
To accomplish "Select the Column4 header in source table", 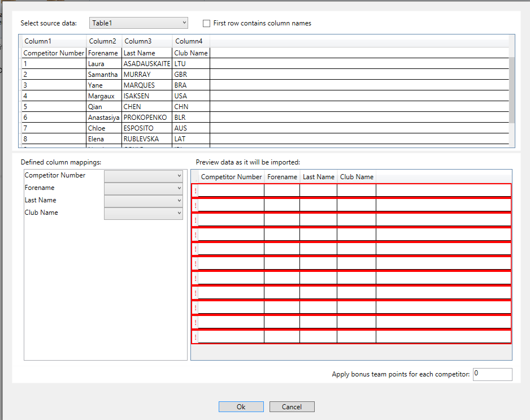I will coord(192,41).
